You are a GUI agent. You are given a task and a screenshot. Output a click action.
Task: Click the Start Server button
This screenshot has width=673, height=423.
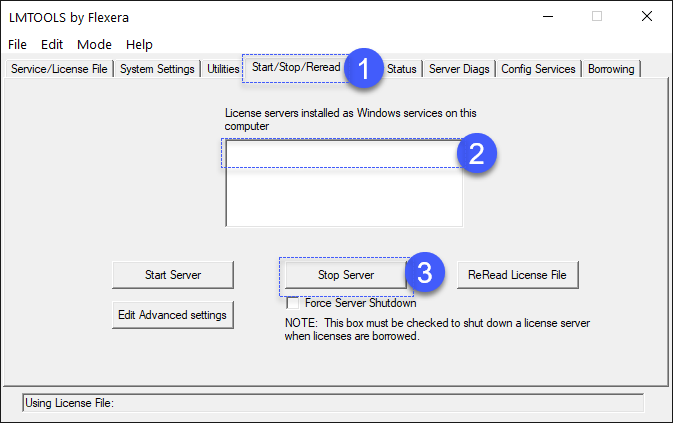[x=173, y=275]
